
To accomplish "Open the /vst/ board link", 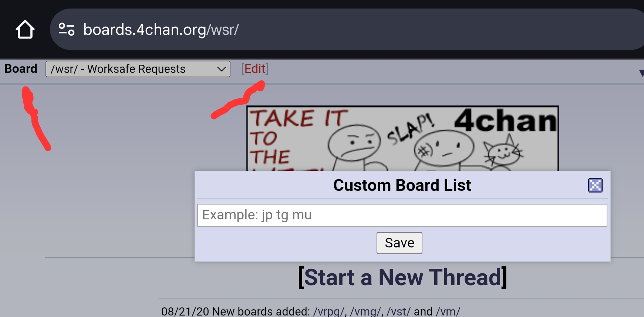I will coord(398,311).
